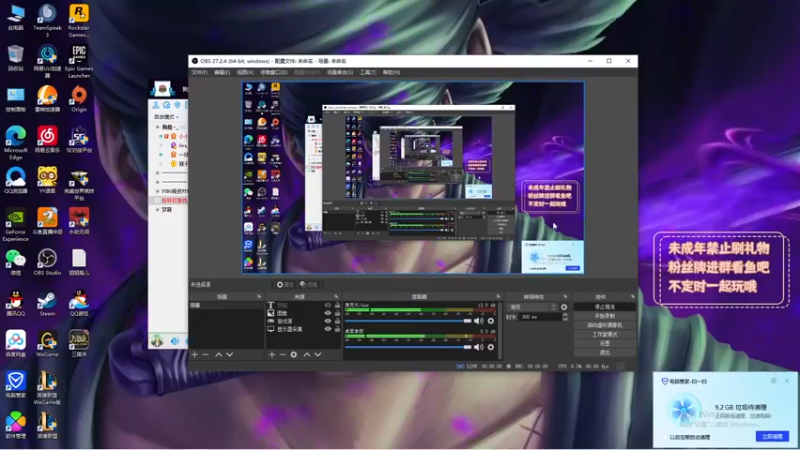
Task: Open the 工具(T) menu in OBS
Action: [368, 72]
